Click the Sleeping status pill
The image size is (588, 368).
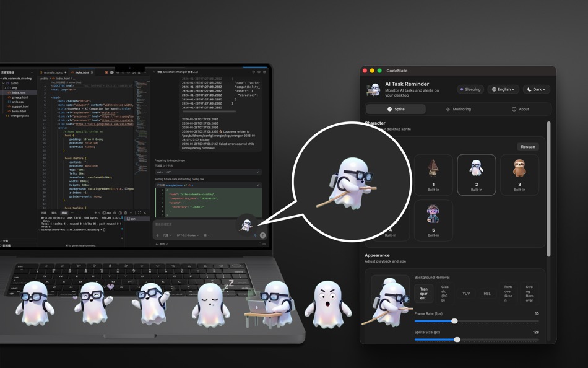coord(470,89)
